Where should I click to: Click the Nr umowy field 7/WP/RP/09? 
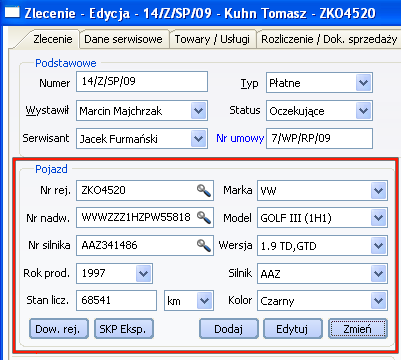(319, 138)
